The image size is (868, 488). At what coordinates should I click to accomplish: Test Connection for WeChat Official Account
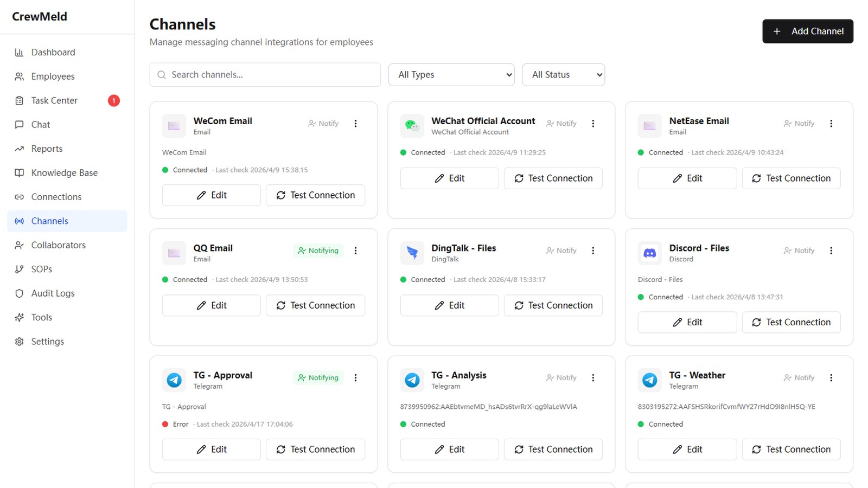[553, 178]
